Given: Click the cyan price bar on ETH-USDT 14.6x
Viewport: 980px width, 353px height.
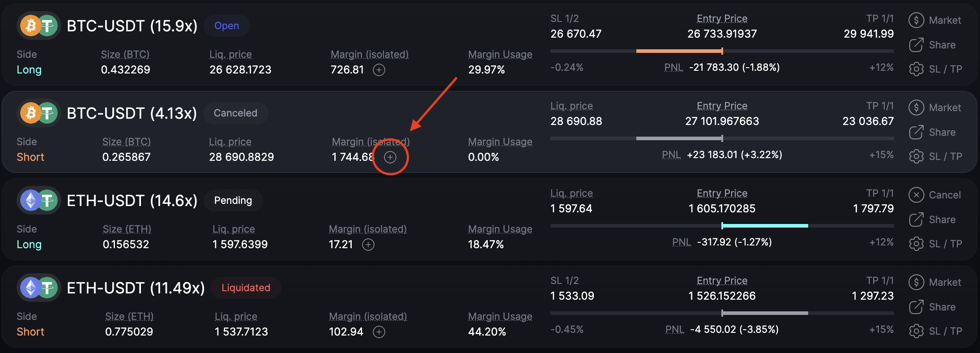Looking at the screenshot, I should [x=765, y=226].
